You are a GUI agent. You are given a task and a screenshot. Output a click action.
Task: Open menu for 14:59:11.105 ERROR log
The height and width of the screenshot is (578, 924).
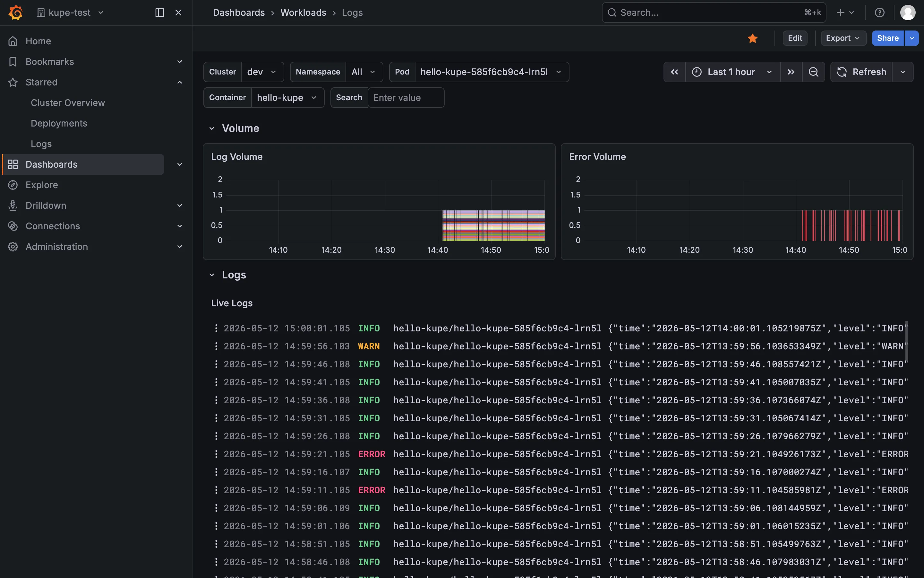click(x=216, y=490)
